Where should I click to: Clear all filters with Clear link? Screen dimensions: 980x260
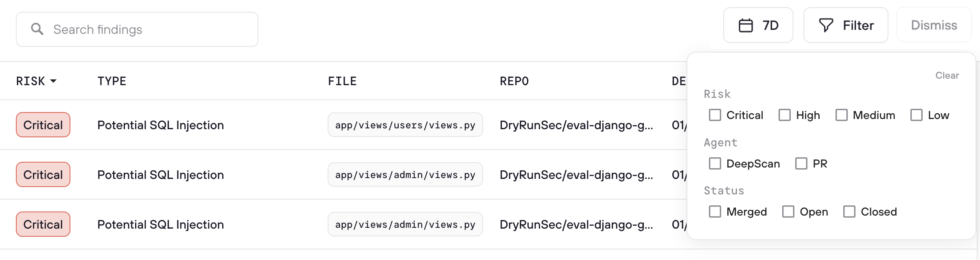(947, 75)
